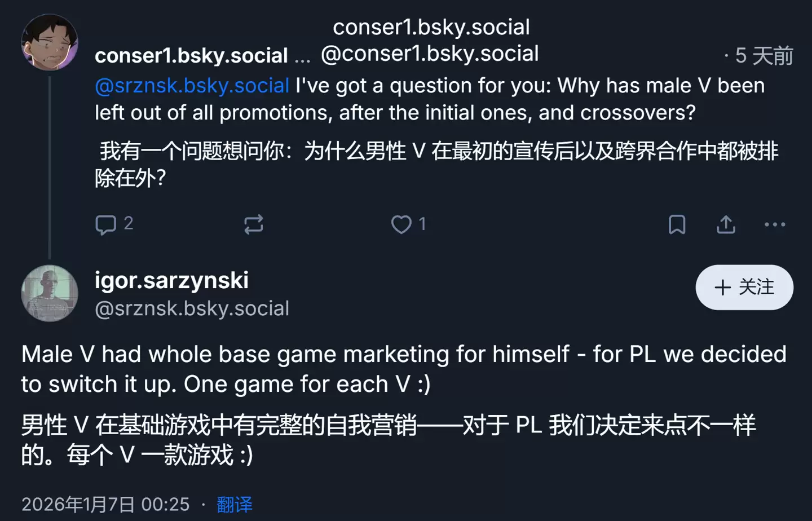Bookmark conser1's post
Image resolution: width=812 pixels, height=521 pixels.
point(677,224)
